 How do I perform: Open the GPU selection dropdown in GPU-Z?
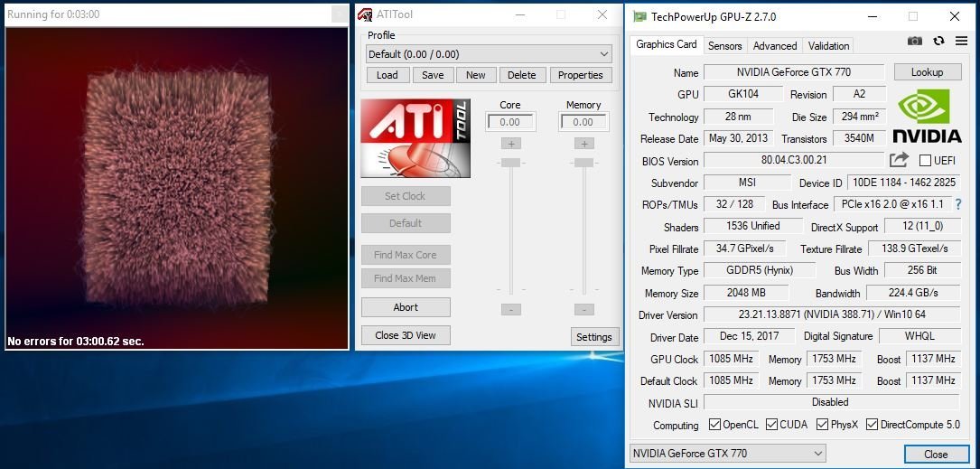pyautogui.click(x=727, y=454)
